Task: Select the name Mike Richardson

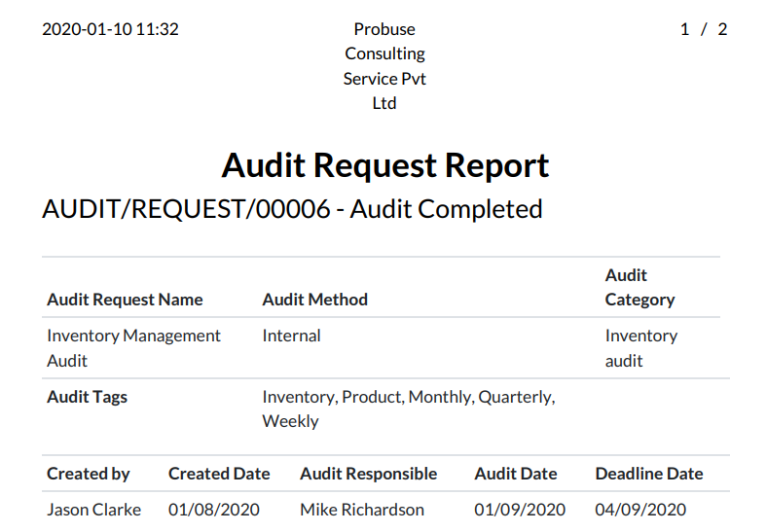Action: pos(362,510)
